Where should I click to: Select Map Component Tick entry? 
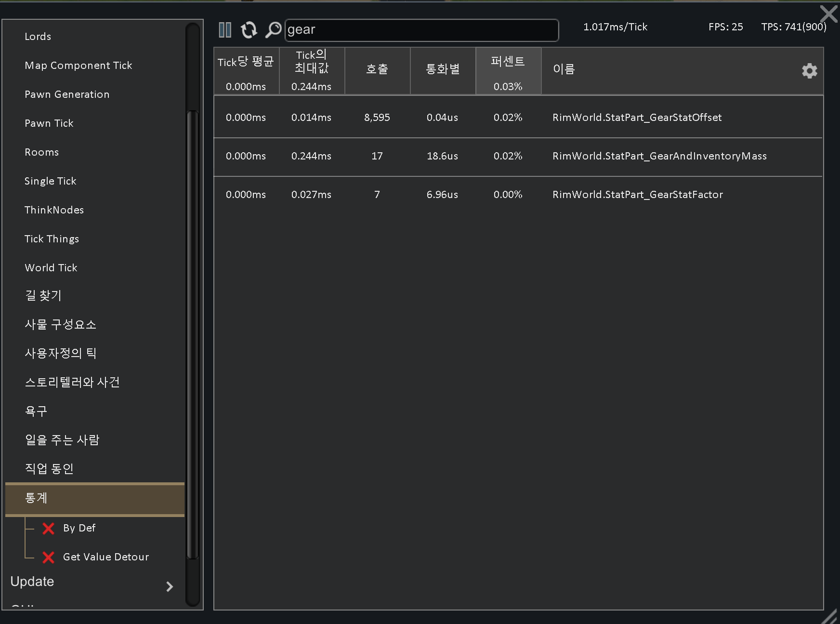pos(78,66)
